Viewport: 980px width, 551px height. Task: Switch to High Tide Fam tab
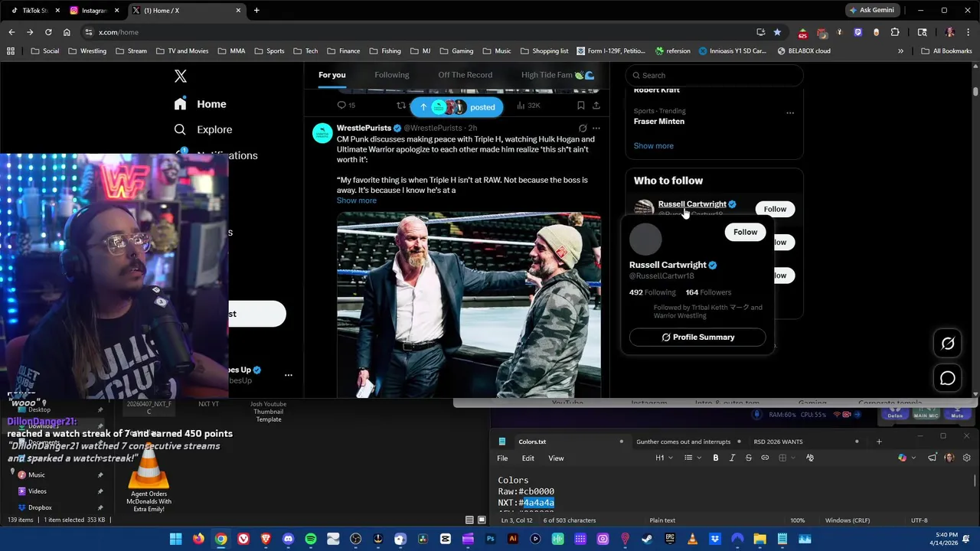point(557,75)
